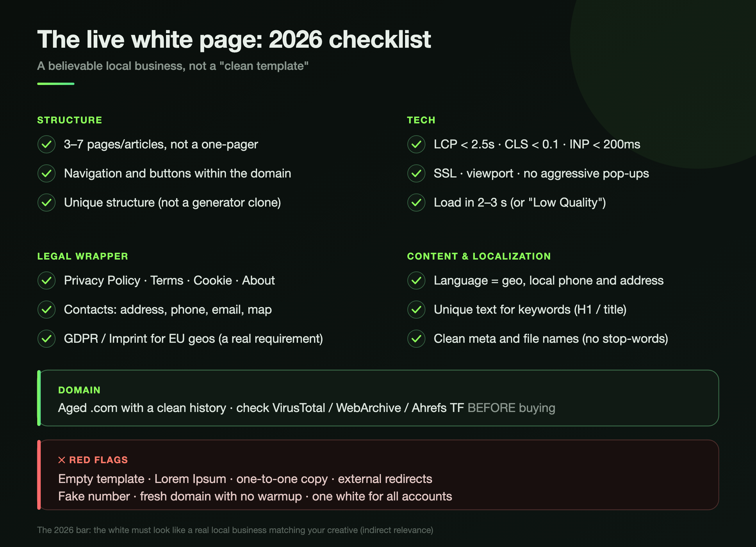Click checkmark icon beside 'SSL · viewport'
The width and height of the screenshot is (756, 547).
[416, 173]
